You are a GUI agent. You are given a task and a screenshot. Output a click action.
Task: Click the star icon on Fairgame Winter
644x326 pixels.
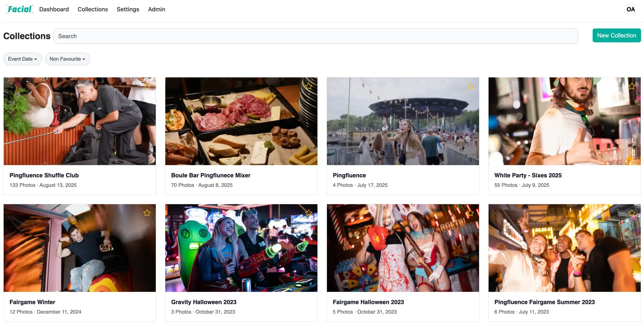[147, 213]
